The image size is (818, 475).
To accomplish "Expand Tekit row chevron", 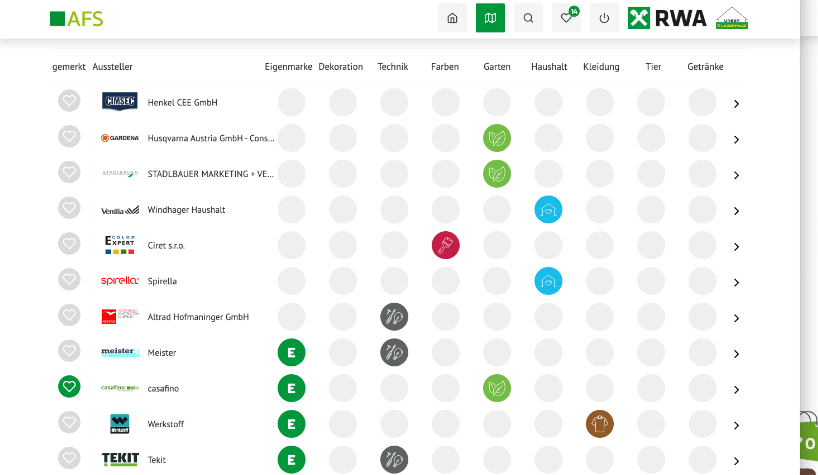I will point(736,461).
